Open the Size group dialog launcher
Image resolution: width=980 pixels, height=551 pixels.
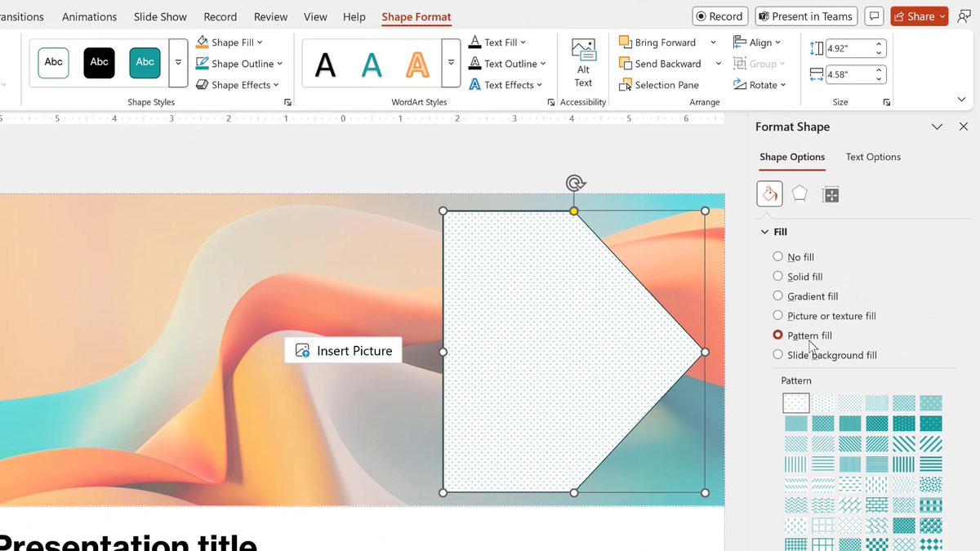[887, 103]
